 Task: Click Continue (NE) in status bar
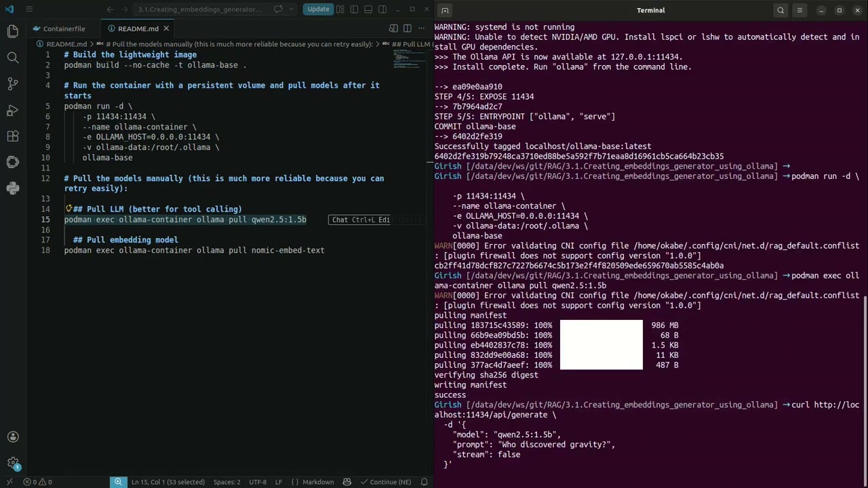tap(385, 482)
